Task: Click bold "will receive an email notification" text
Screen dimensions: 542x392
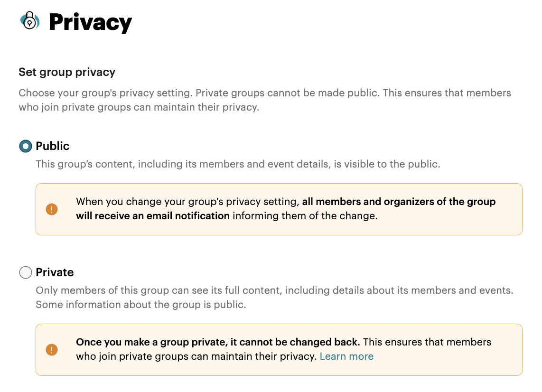Action: [x=153, y=216]
